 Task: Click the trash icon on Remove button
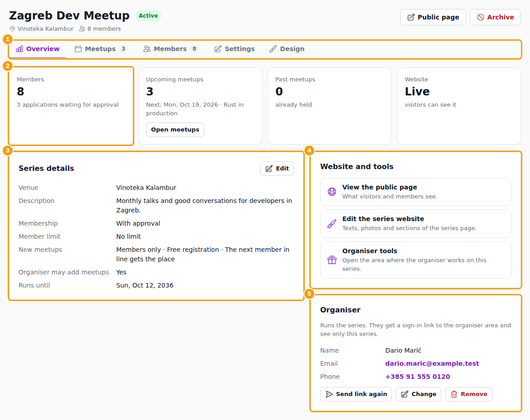pos(454,394)
